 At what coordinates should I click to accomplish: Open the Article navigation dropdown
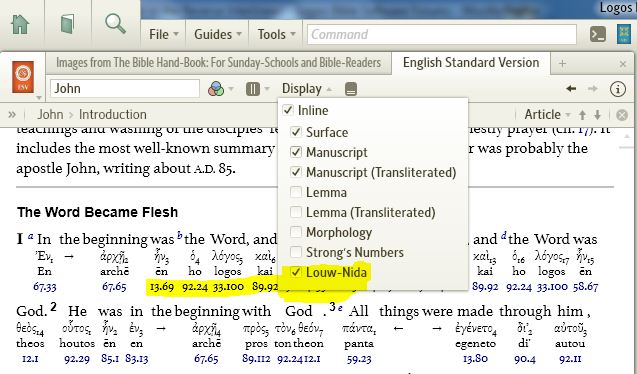[x=547, y=115]
